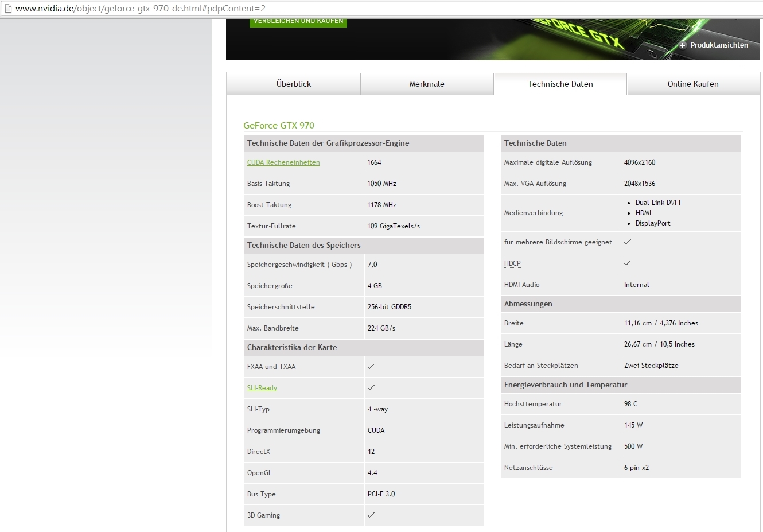
Task: Click the green Vergleichen und Kaufen button
Action: 298,22
